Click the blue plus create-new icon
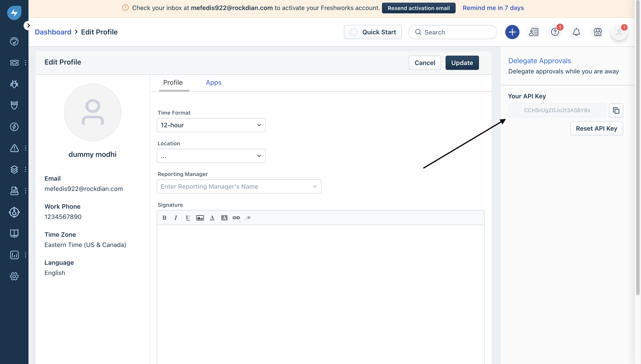 [512, 32]
